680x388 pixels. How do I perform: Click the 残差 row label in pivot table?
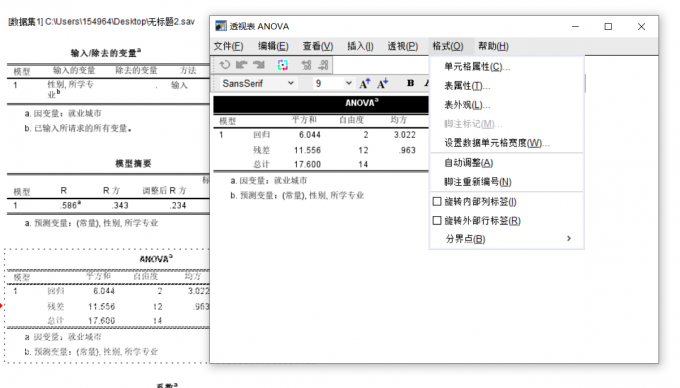point(262,150)
